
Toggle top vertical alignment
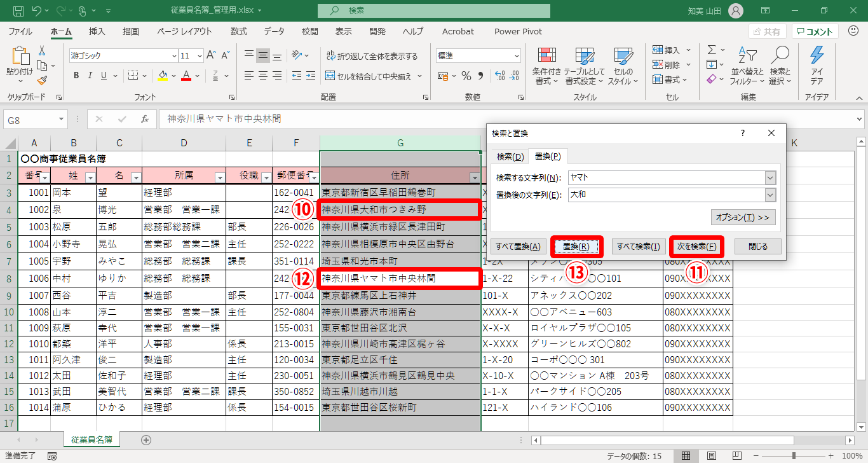tap(250, 55)
